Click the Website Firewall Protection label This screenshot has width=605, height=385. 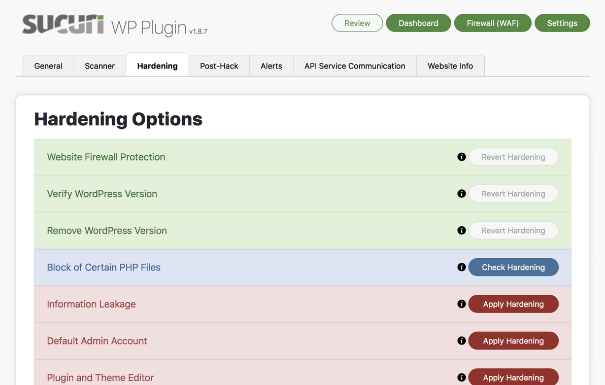tap(106, 157)
